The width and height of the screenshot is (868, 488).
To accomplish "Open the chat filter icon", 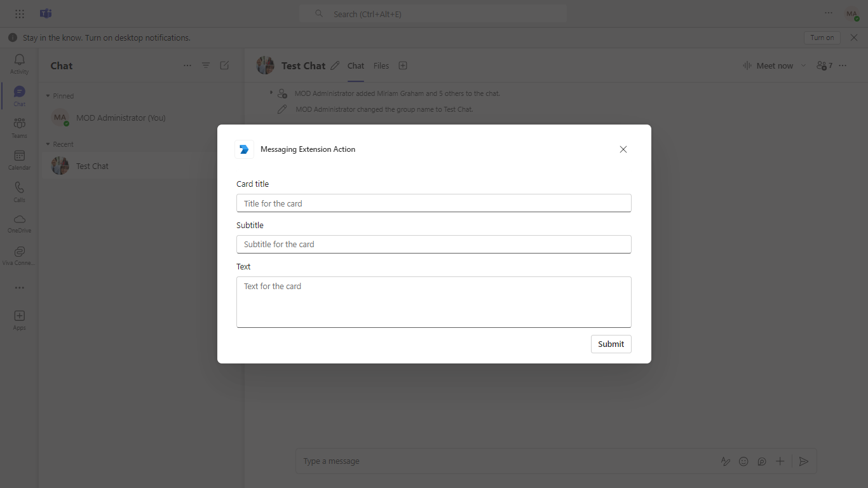I will click(206, 65).
